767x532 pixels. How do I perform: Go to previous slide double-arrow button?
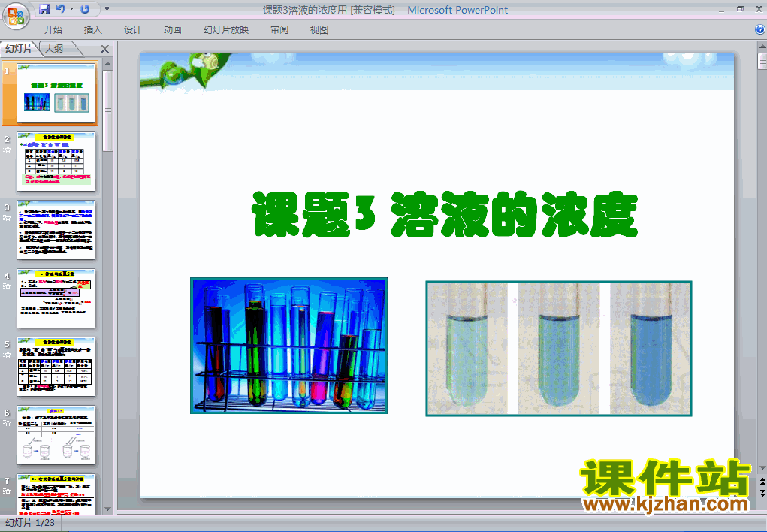pos(762,482)
